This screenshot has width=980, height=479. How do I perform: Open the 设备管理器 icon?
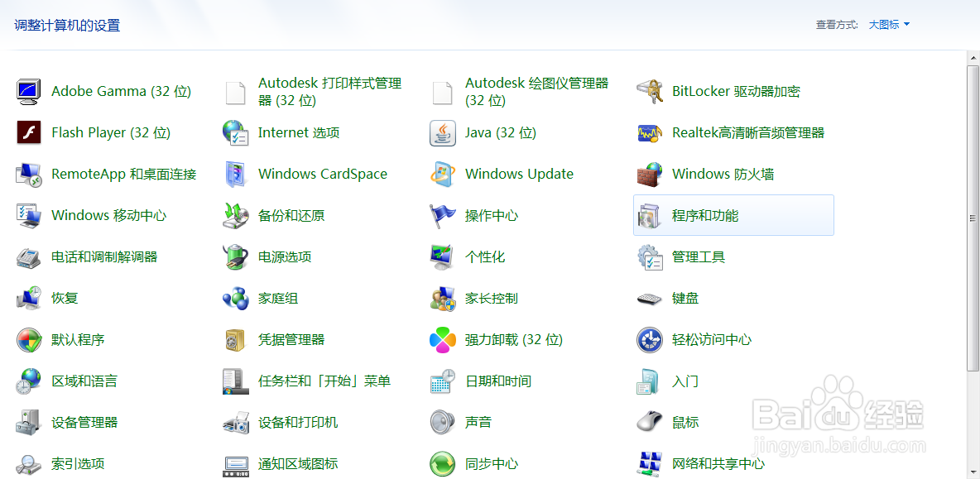(x=28, y=422)
